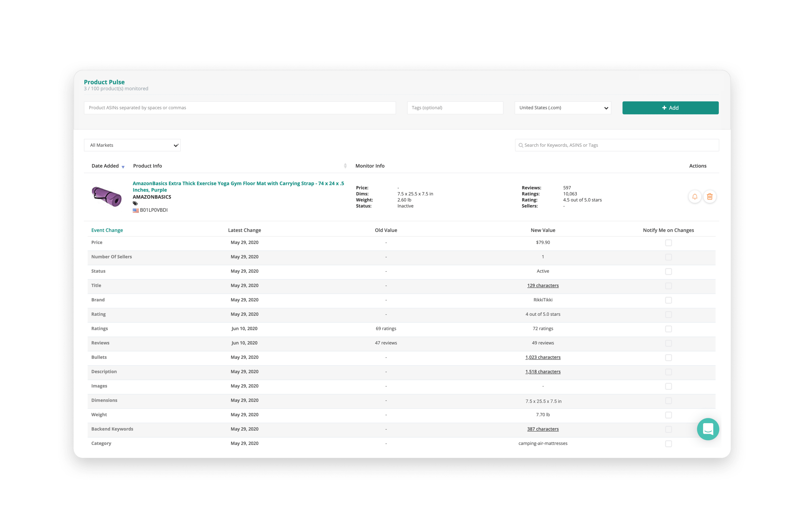Enable notifications for Reviews changes
Image resolution: width=804 pixels, height=532 pixels.
click(x=668, y=343)
